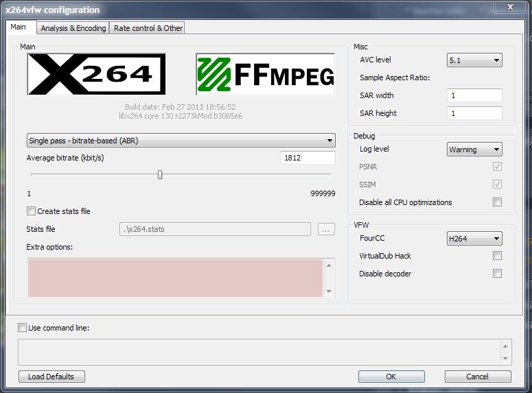The width and height of the screenshot is (532, 393).
Task: Click the libx264 core version text
Action: pos(181,116)
